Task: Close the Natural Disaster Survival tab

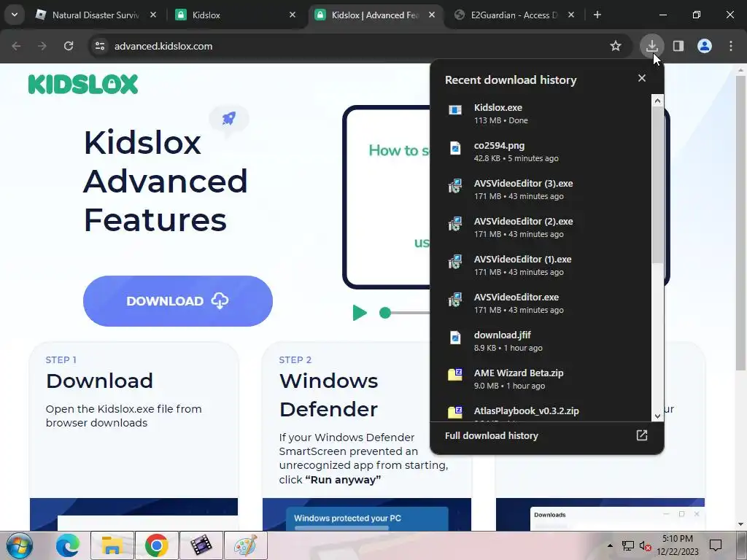Action: click(x=153, y=15)
